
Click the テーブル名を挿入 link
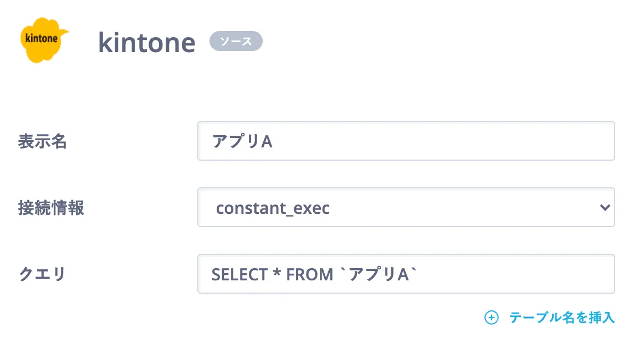tap(562, 317)
